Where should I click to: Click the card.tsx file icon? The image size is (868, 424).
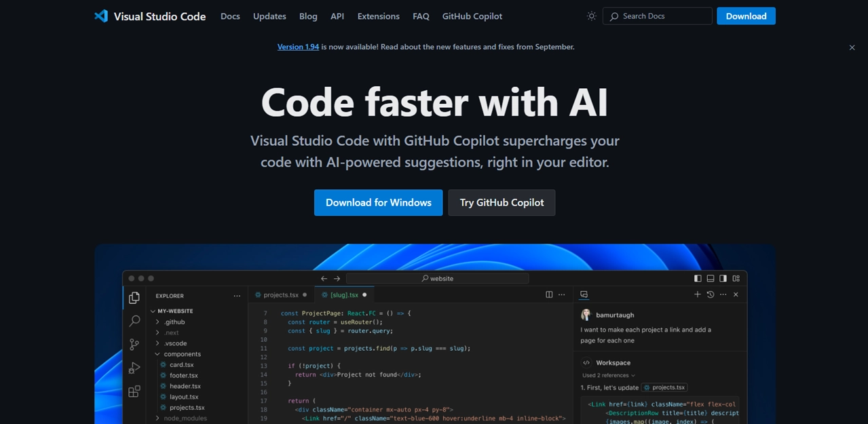[x=163, y=365]
